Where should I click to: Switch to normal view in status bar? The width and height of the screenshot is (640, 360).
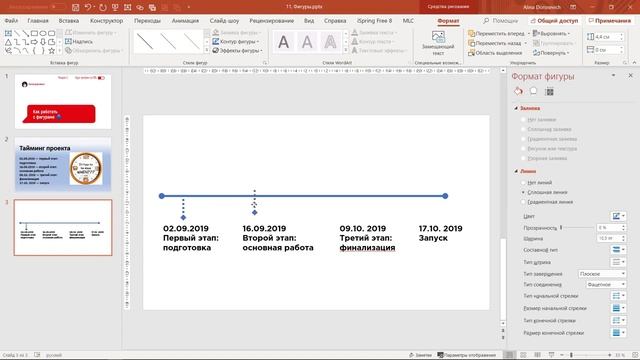coord(509,355)
